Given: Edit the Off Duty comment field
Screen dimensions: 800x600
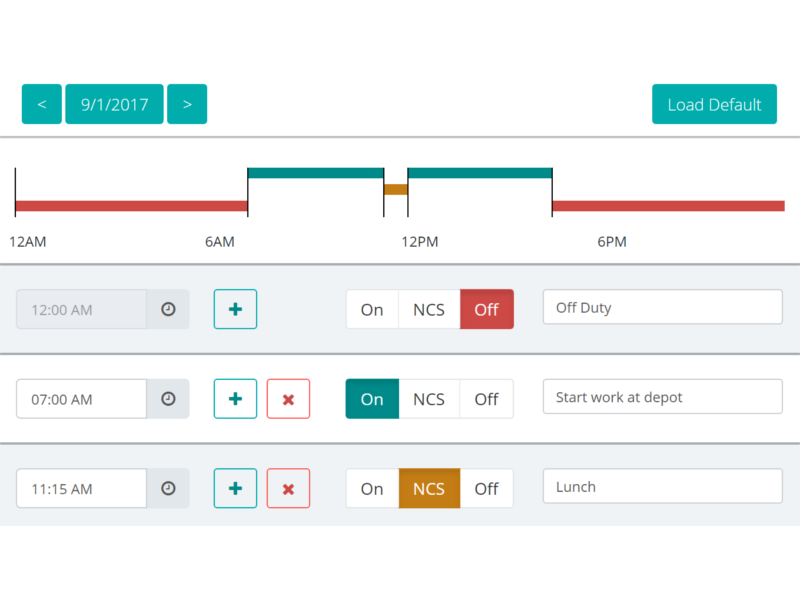Looking at the screenshot, I should pyautogui.click(x=662, y=306).
